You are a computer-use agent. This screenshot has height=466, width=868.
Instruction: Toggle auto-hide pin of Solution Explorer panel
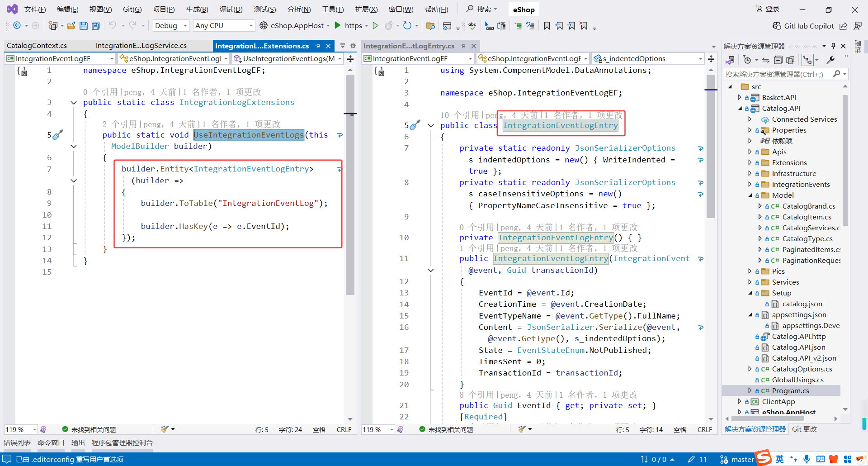(833, 46)
